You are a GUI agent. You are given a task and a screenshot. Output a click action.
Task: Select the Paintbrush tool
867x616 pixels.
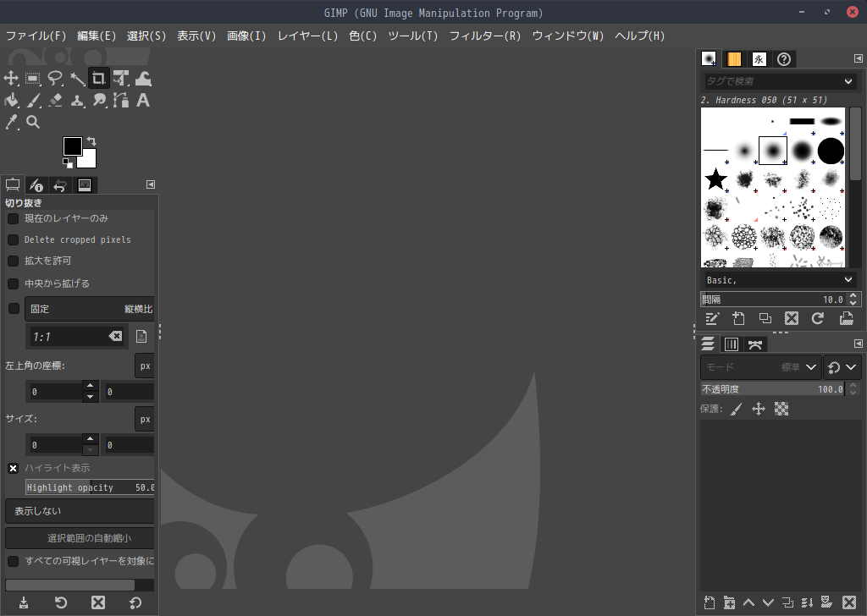point(33,100)
